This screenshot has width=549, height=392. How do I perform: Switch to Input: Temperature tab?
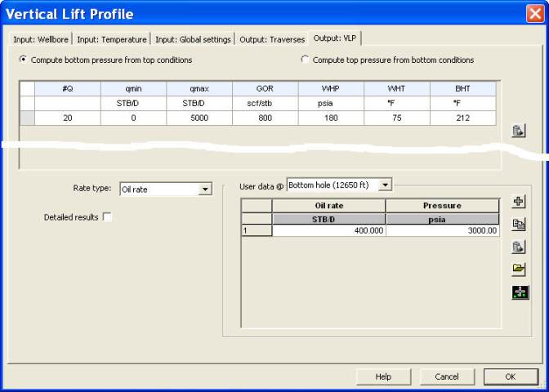pyautogui.click(x=112, y=39)
